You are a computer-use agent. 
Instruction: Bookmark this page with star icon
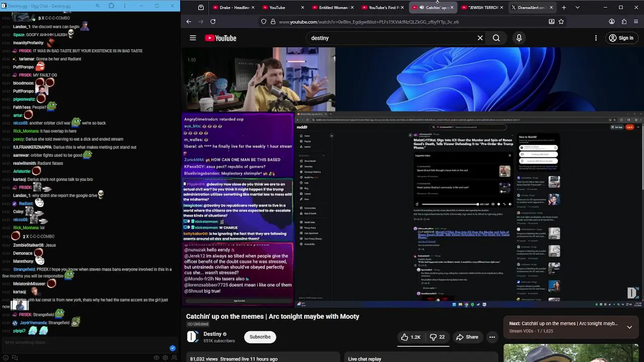tap(561, 22)
